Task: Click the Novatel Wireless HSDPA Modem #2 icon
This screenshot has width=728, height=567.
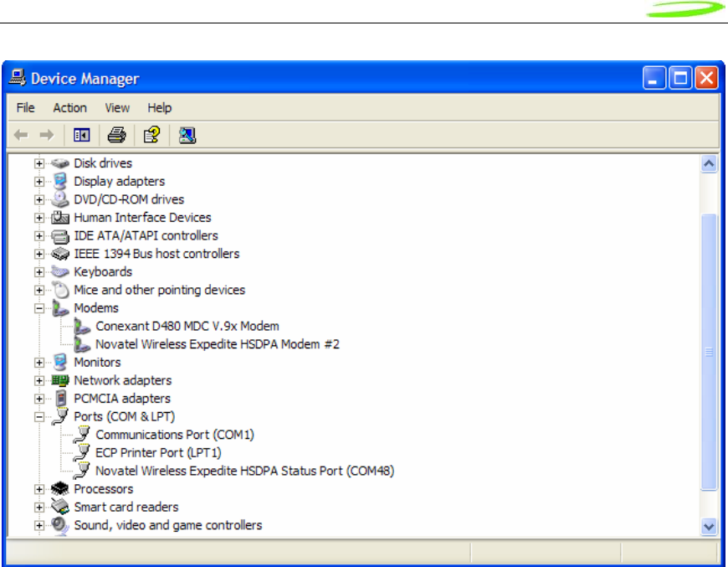Action: pos(82,344)
